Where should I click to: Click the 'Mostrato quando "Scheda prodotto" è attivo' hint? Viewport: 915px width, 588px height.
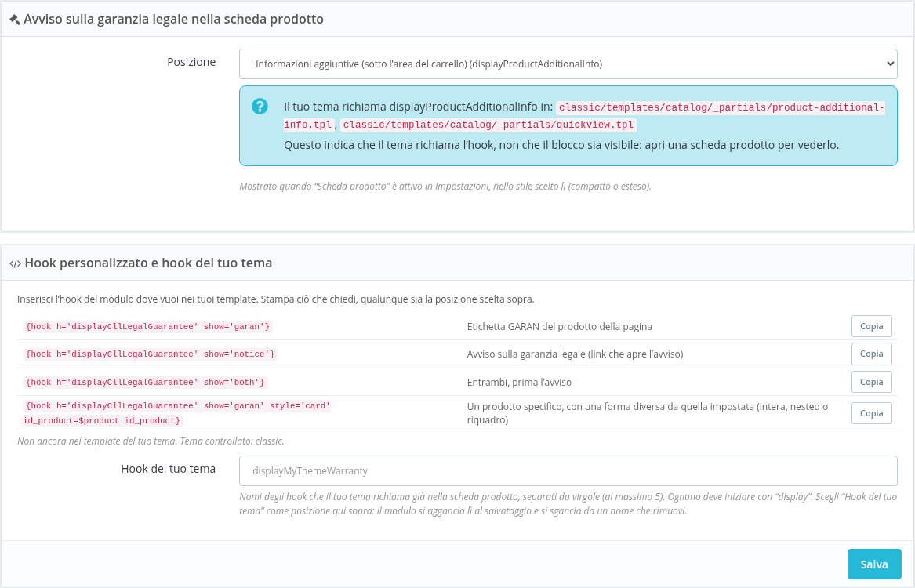pyautogui.click(x=445, y=187)
